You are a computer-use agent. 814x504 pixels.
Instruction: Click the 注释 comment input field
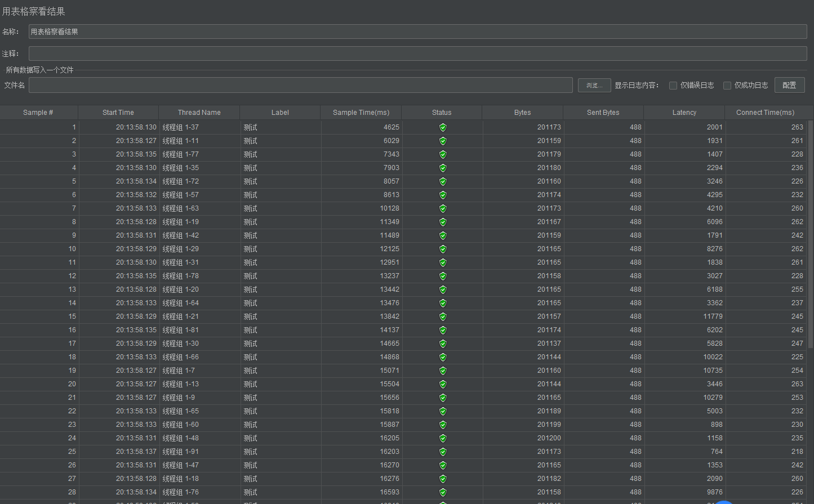pos(417,53)
